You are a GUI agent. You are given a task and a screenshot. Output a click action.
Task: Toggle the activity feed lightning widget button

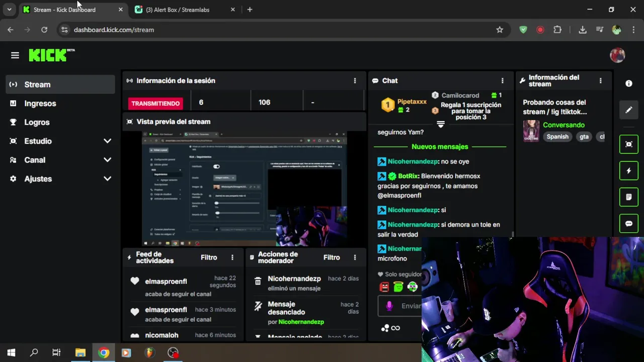click(628, 171)
